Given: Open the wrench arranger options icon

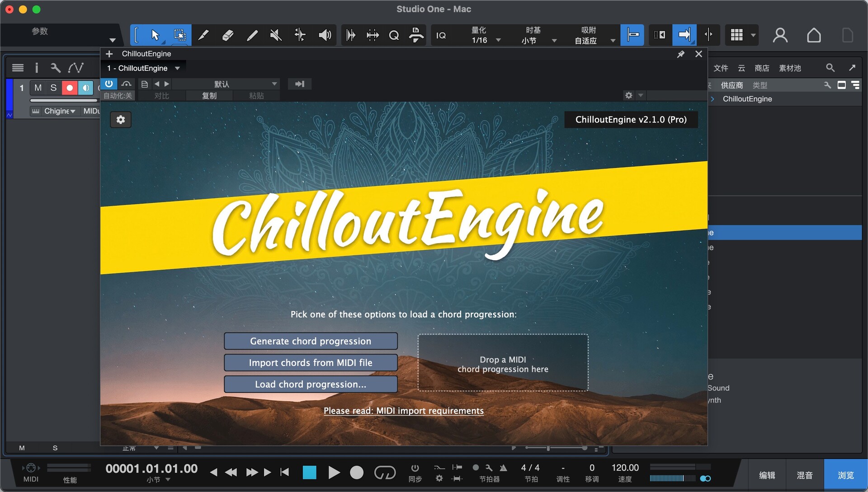Looking at the screenshot, I should click(x=55, y=68).
